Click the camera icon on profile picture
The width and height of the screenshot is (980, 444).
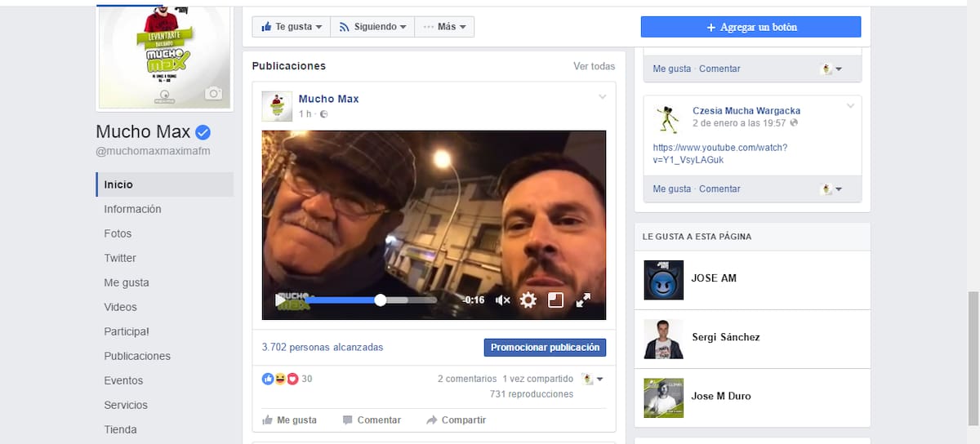tap(214, 94)
